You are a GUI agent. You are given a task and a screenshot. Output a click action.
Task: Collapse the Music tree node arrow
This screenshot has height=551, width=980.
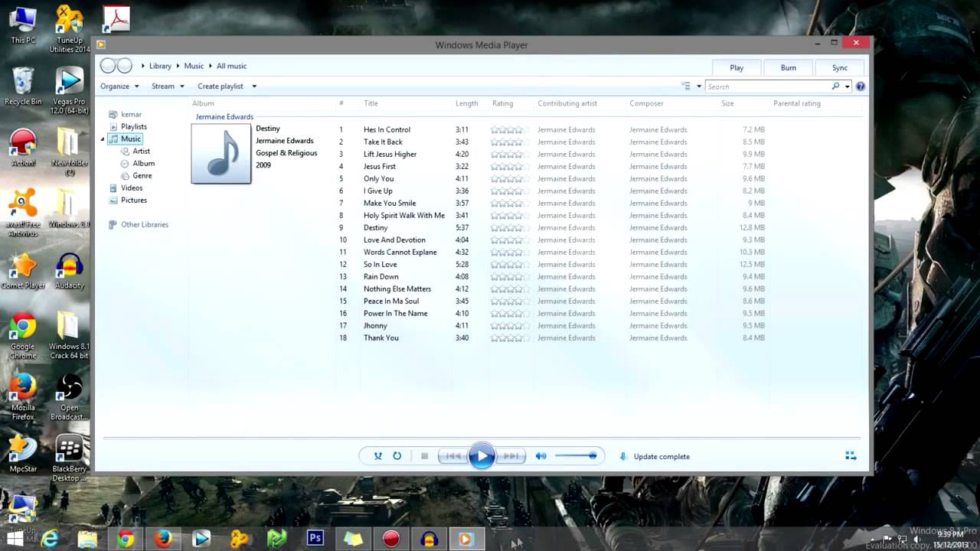click(x=103, y=139)
